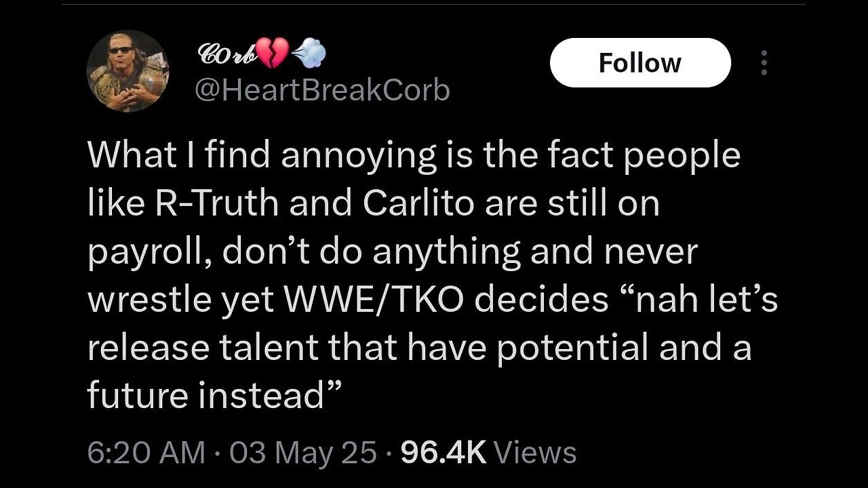Click the 03 May 25 date
868x488 pixels.
[302, 453]
